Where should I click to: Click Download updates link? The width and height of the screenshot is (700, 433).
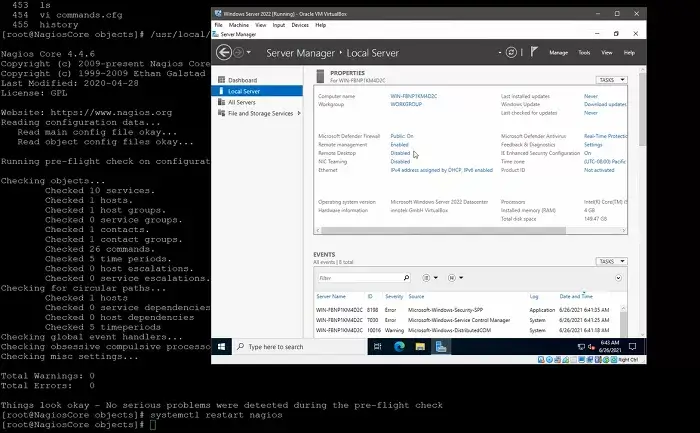point(605,104)
